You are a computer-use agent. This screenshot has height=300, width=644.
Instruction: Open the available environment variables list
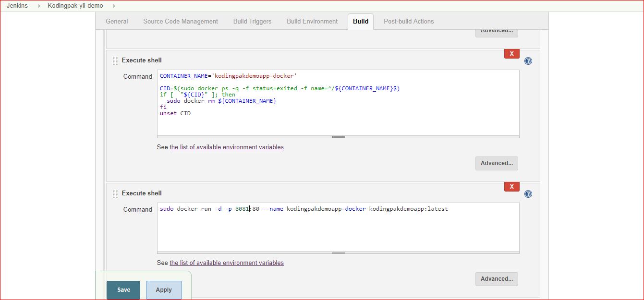tap(227, 147)
